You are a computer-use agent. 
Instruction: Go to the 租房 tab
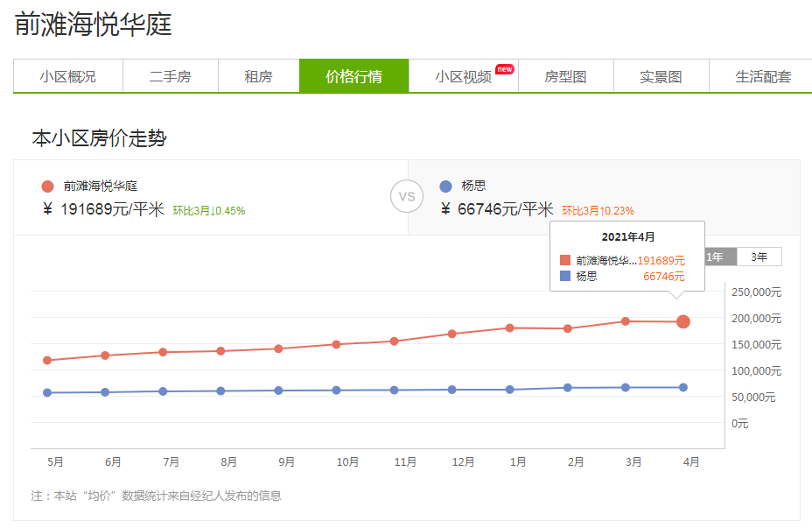point(258,77)
